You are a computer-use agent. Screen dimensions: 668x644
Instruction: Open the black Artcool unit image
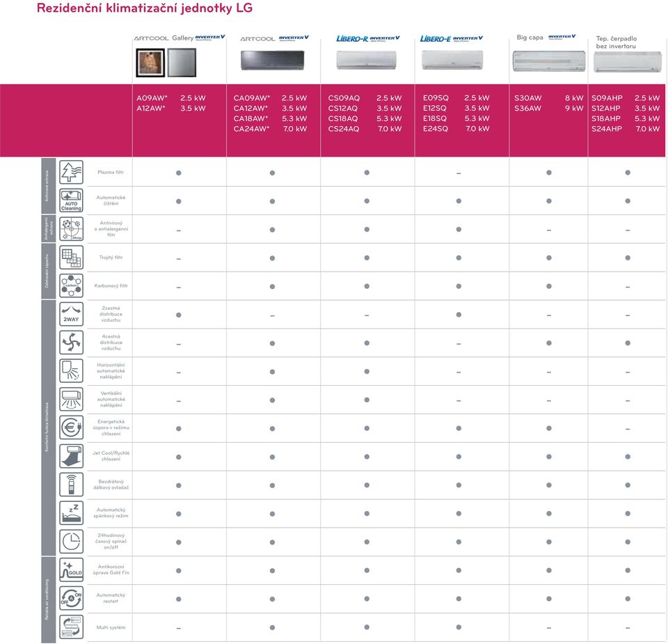pos(273,60)
